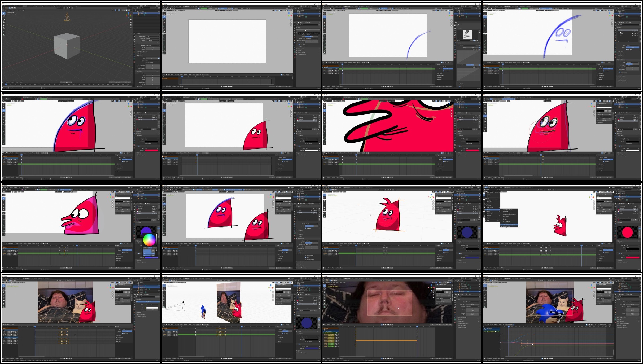
Task: Adjust Opacity slider in pink long-nose frame
Action: pyautogui.click(x=127, y=250)
